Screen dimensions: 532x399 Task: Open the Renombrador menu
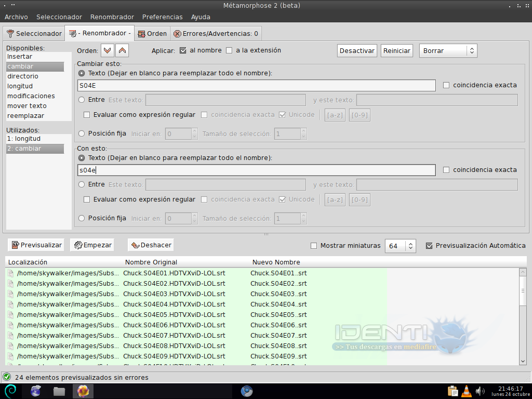112,17
